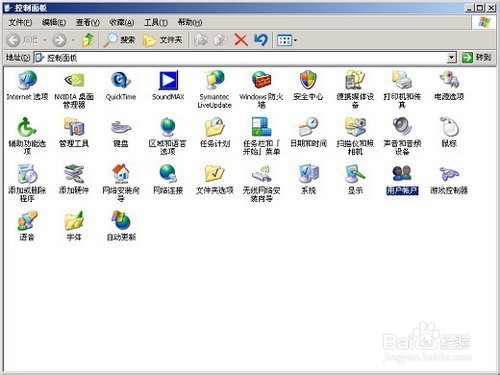Viewport: 500px width, 375px height.
Task: Open NVIDIA 桌面管理器 icon
Action: pyautogui.click(x=74, y=89)
